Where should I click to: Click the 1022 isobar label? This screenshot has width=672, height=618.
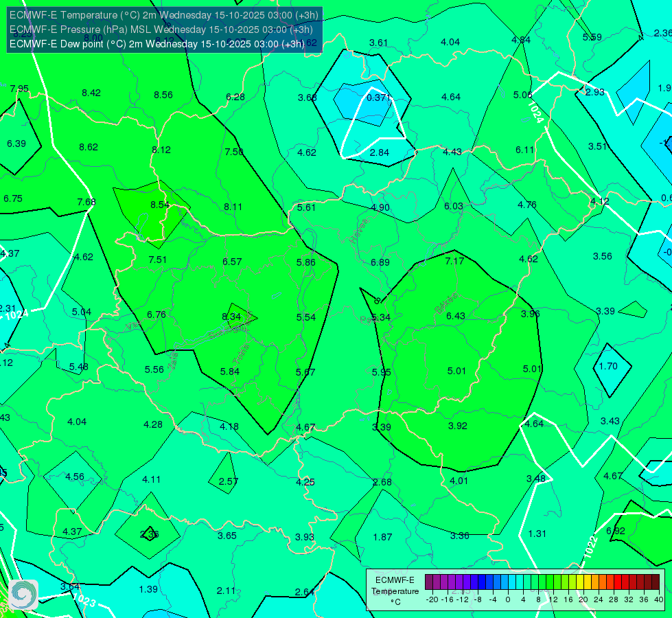tap(591, 547)
